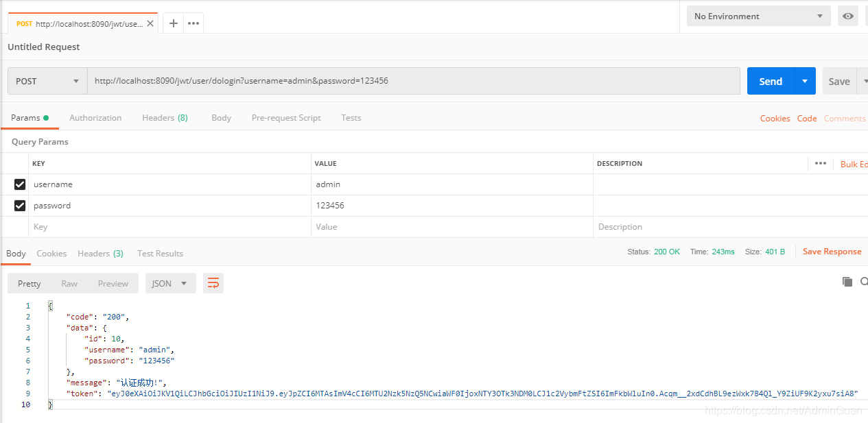Open the JSON response format dropdown

[x=170, y=282]
